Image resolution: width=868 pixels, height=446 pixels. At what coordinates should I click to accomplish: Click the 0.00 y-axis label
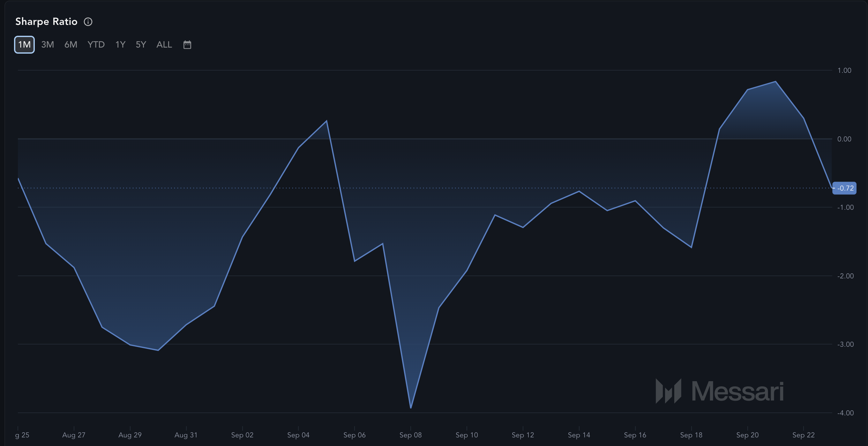pos(844,139)
